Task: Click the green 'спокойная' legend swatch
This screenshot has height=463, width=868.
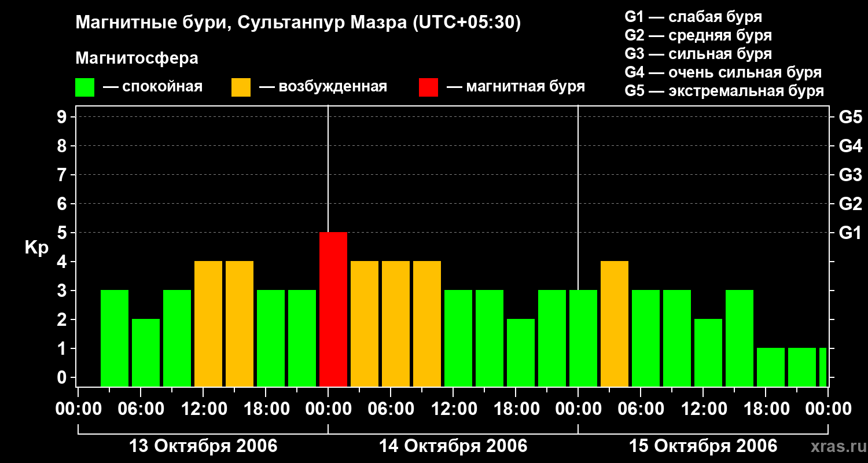Action: [x=85, y=87]
